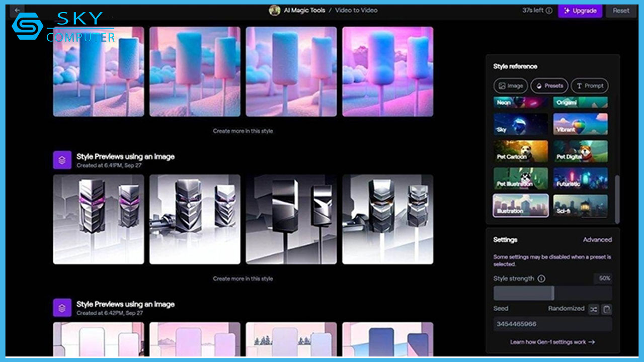
Task: Click the purple icon beside 6:41PM style previews
Action: (x=62, y=160)
